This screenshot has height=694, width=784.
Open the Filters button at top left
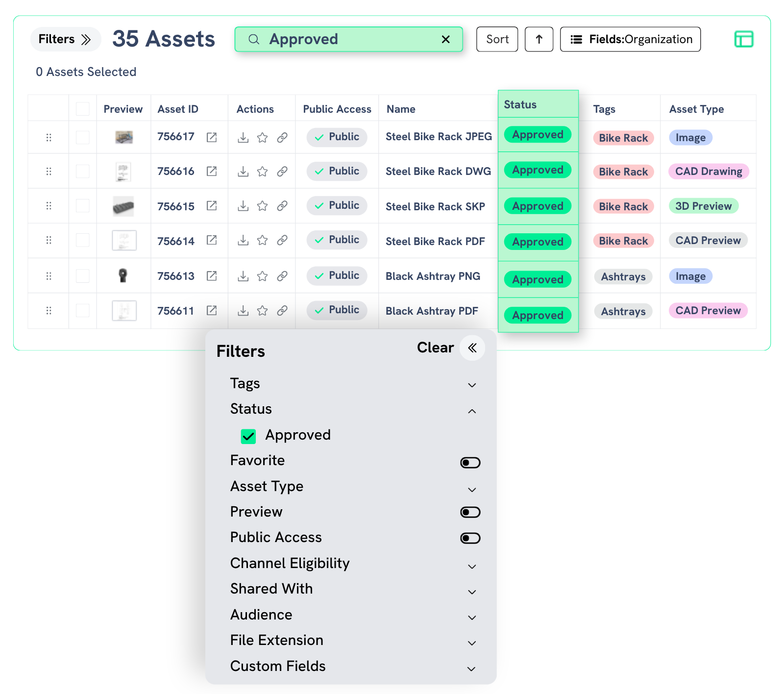pyautogui.click(x=65, y=39)
